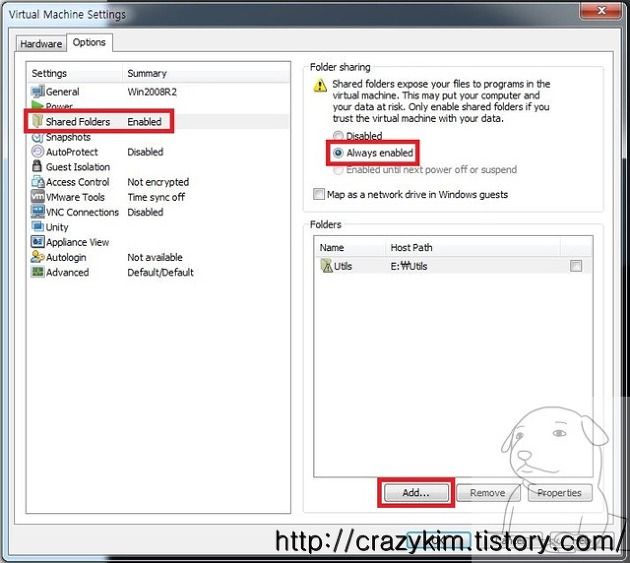Click the Name column header in Folders
The image size is (630, 563).
click(350, 248)
